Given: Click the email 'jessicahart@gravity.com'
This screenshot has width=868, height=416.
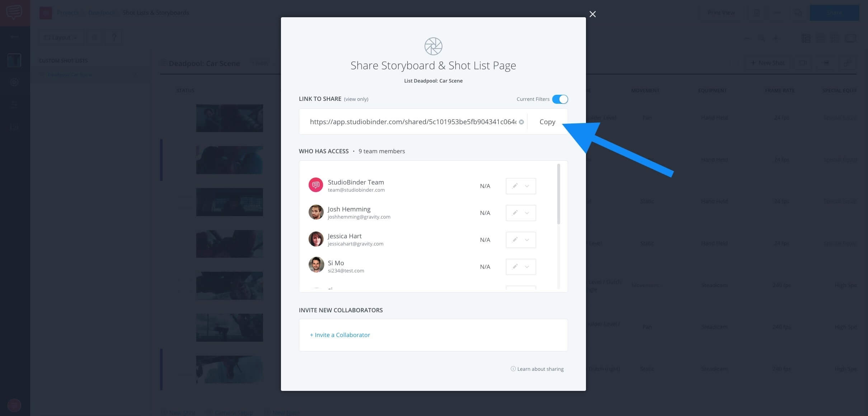Looking at the screenshot, I should (x=355, y=244).
